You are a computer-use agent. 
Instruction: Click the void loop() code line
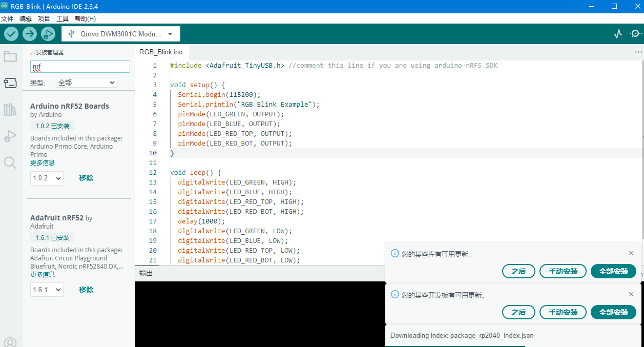click(196, 173)
